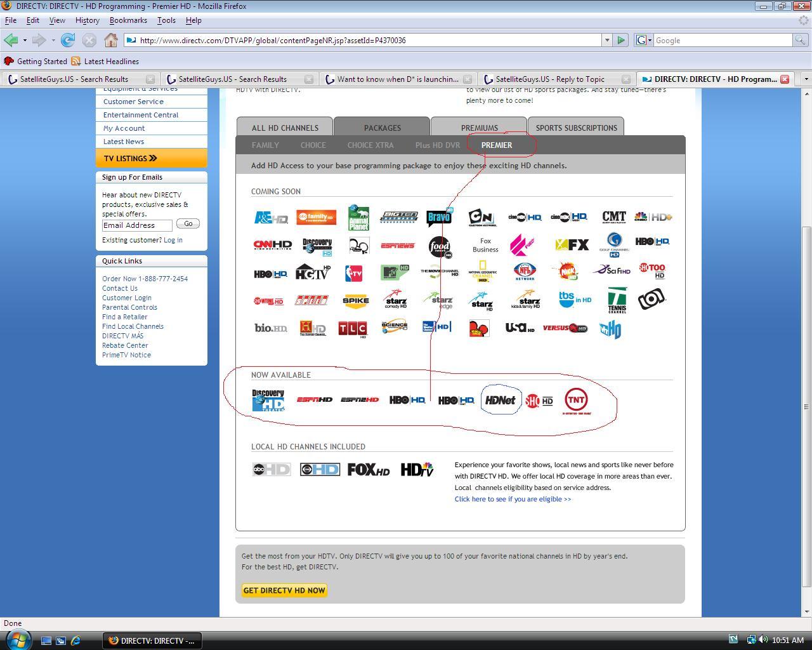Open the Parental Controls quick link
Viewport: 812px width, 650px height.
129,307
